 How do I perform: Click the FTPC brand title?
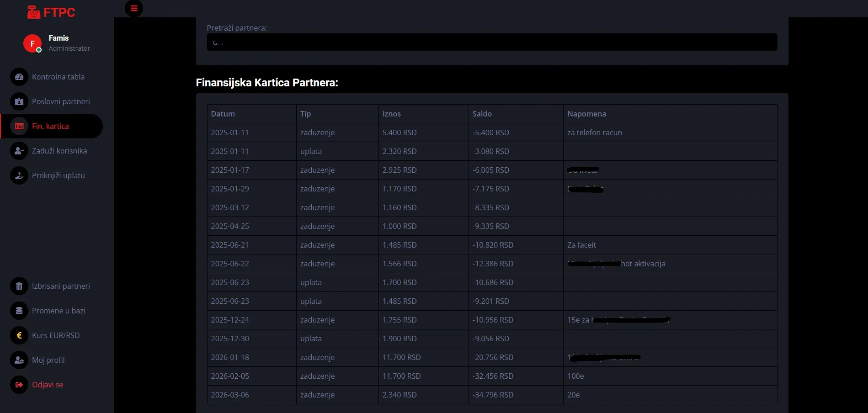(x=59, y=12)
